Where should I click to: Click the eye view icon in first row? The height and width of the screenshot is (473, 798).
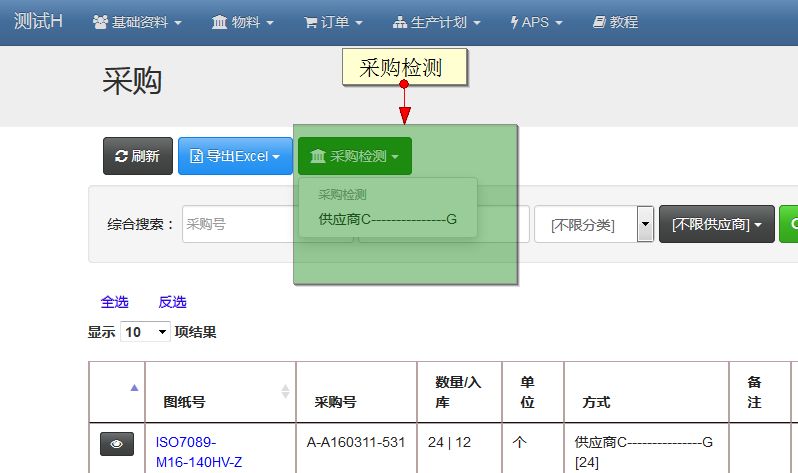tap(117, 445)
